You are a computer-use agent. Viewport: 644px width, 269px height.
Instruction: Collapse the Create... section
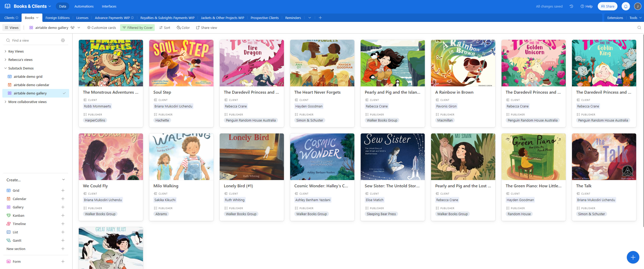[x=63, y=180]
